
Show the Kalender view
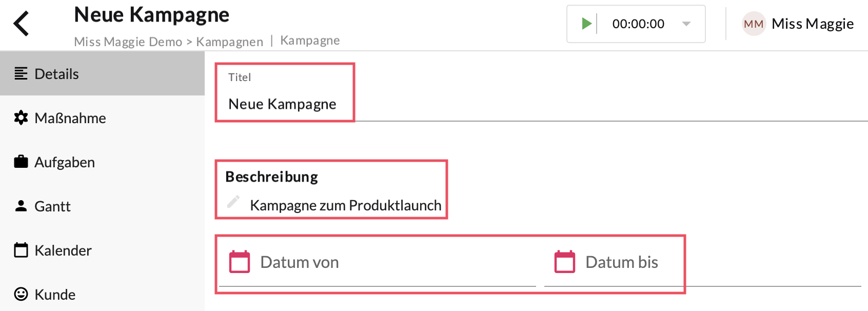pos(63,250)
